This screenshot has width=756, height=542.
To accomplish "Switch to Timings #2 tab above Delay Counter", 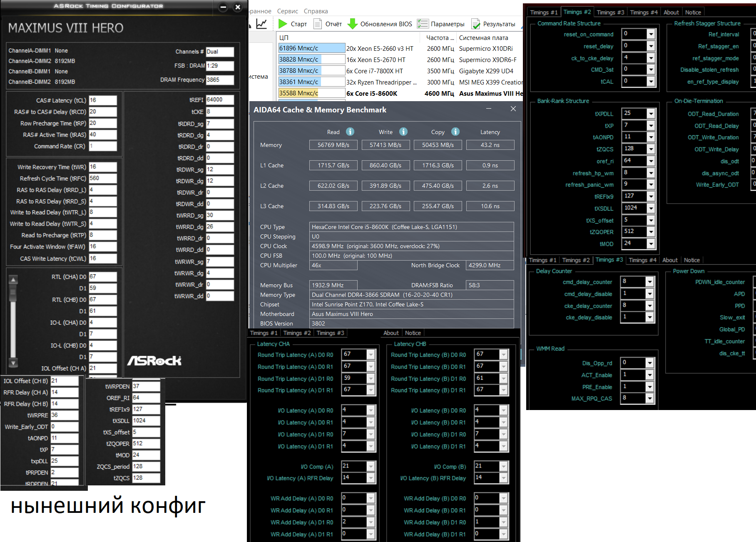I will (x=576, y=260).
